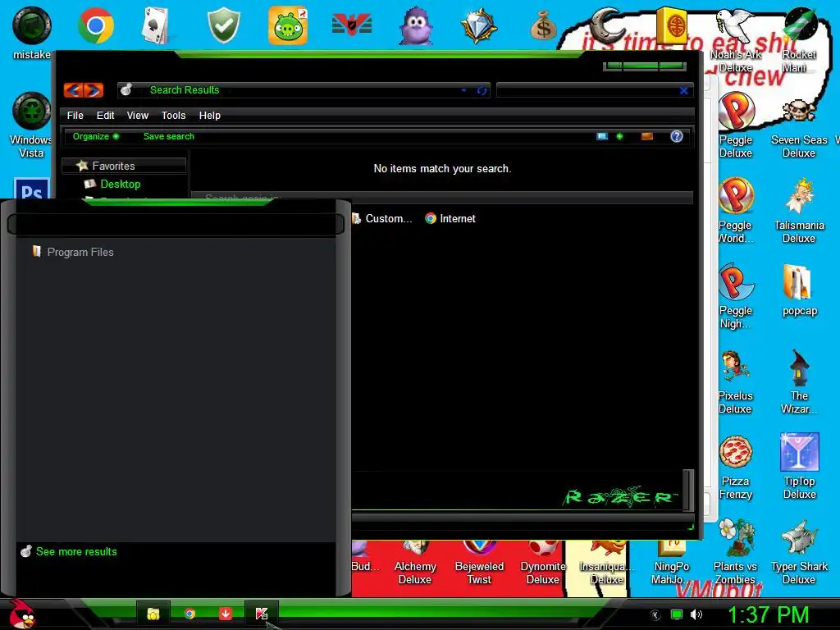Image resolution: width=840 pixels, height=630 pixels.
Task: Open Alchemy Deluxe desktop icon
Action: tap(415, 564)
